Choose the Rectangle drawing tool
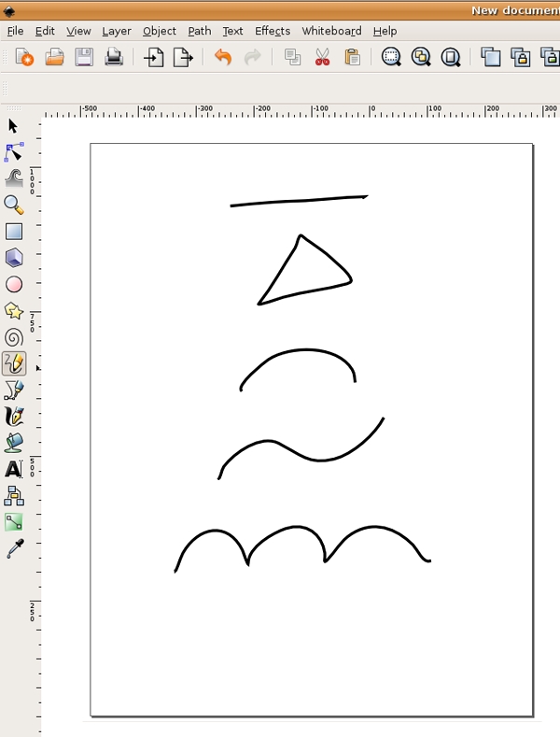This screenshot has height=737, width=560. tap(13, 232)
